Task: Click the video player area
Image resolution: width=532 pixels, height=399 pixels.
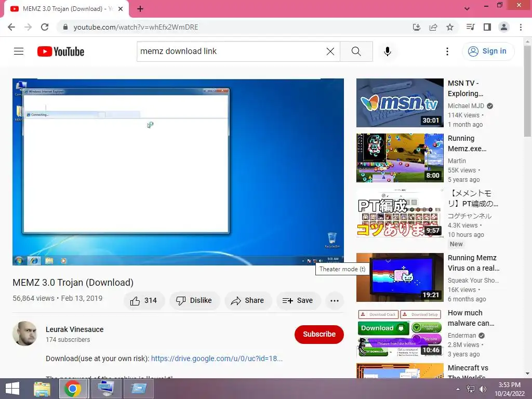Action: [178, 171]
